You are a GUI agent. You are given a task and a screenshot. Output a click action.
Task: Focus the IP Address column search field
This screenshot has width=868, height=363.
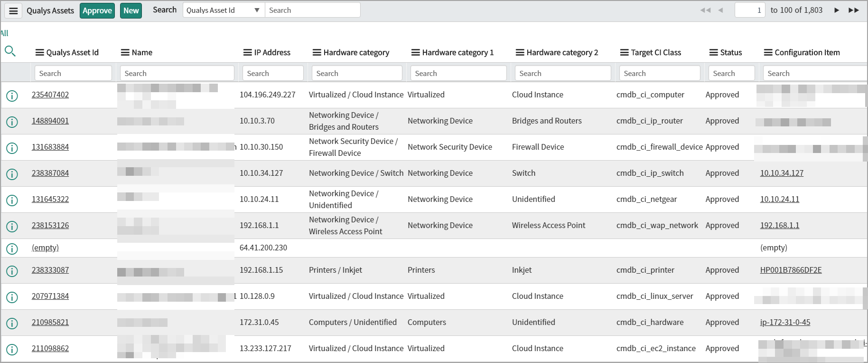(273, 74)
